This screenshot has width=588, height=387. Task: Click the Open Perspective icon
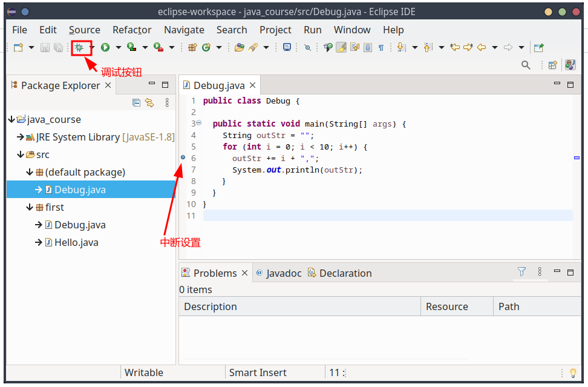click(x=552, y=65)
